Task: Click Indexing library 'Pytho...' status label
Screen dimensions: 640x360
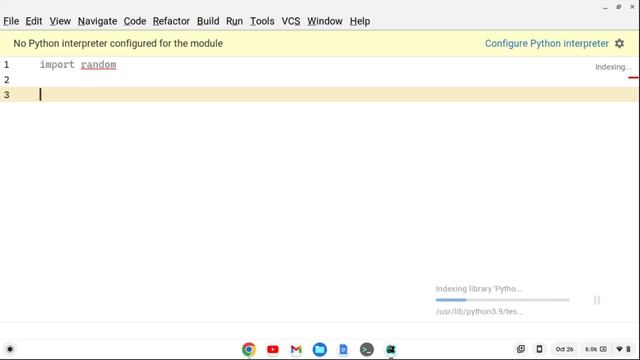Action: click(479, 289)
